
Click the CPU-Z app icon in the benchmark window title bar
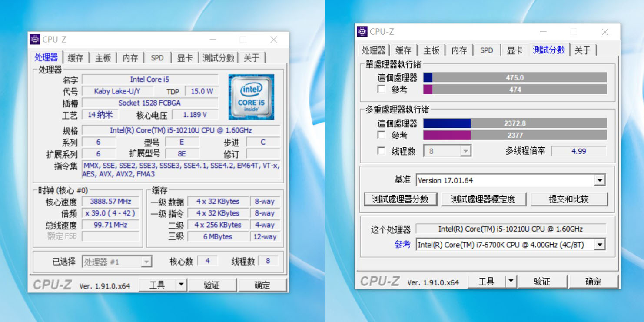[362, 32]
